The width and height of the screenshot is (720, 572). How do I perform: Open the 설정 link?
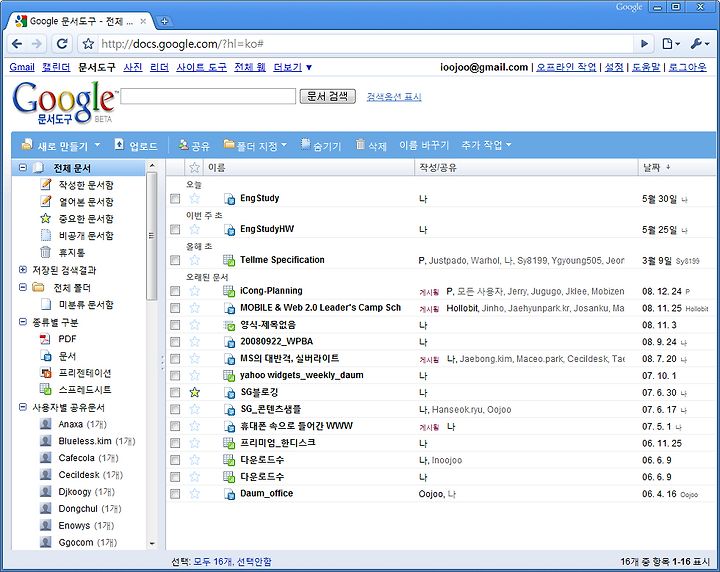pos(614,67)
